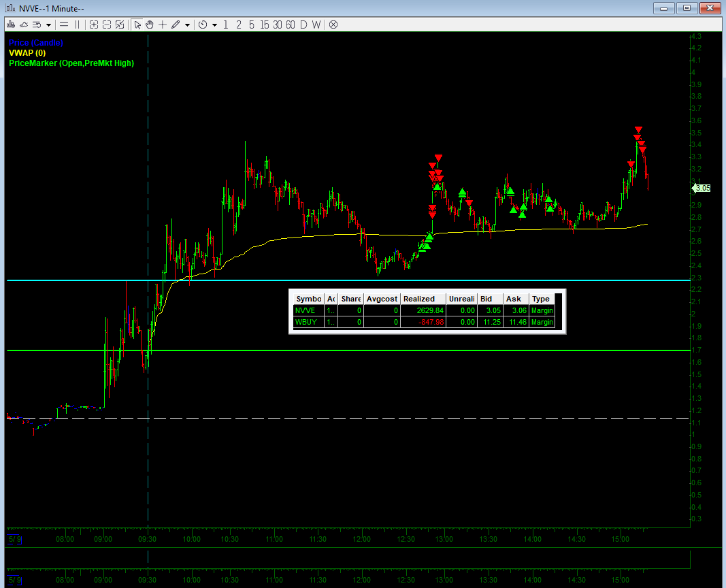This screenshot has width=726, height=588.
Task: Switch to the 1 minute timeframe
Action: [225, 24]
